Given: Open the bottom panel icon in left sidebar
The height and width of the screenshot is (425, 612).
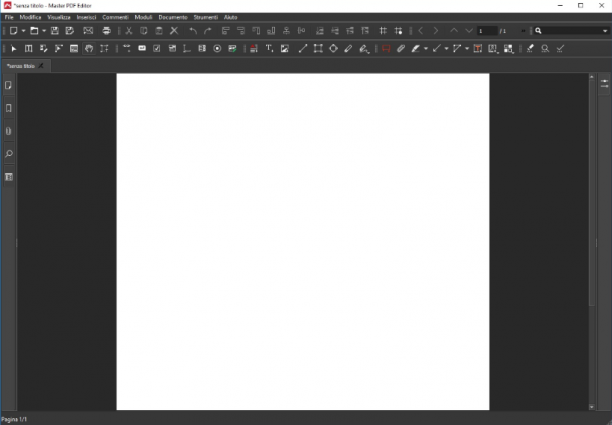Looking at the screenshot, I should pos(9,177).
